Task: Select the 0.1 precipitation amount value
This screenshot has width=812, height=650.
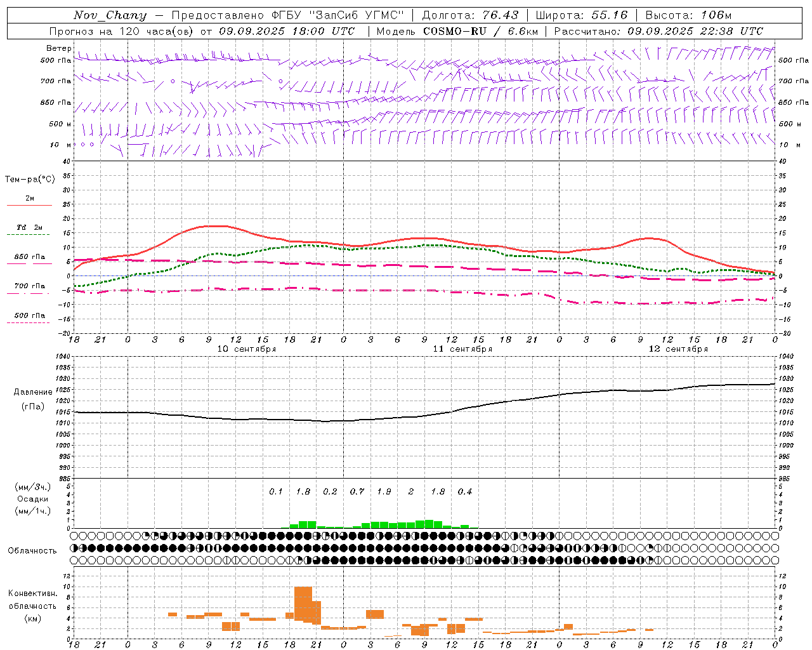Action: click(275, 491)
